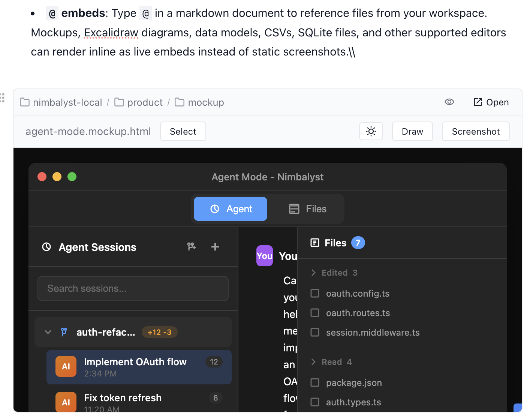
Task: Click the eye preview icon in embed header
Action: click(449, 102)
